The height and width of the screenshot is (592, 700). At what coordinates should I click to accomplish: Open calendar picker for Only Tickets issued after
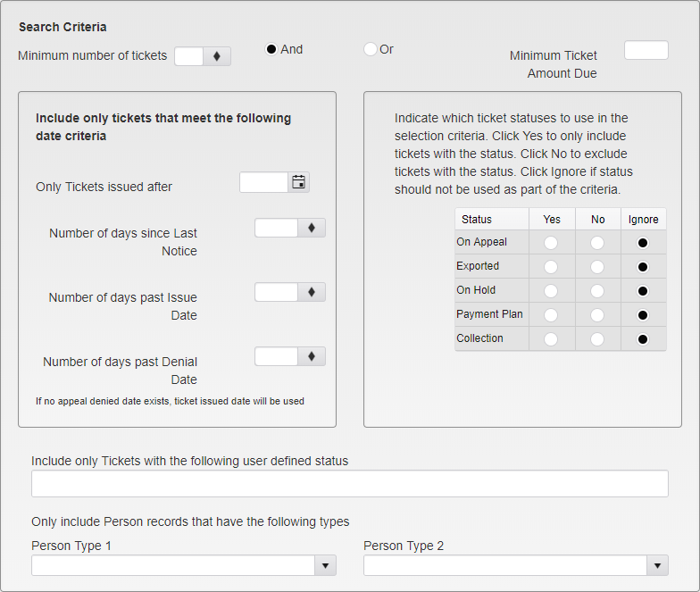tap(298, 182)
